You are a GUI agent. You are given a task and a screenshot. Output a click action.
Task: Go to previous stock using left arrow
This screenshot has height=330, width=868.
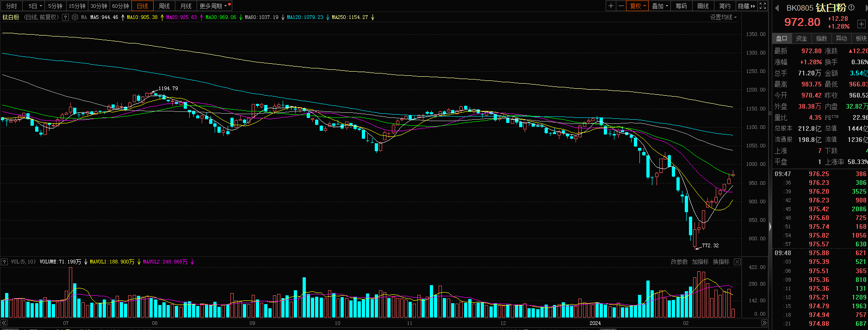(x=777, y=8)
